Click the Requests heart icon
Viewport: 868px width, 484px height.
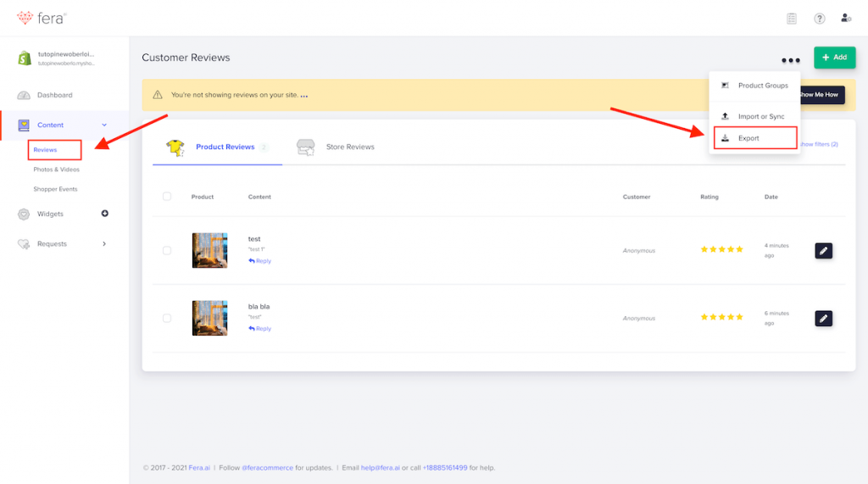(x=24, y=243)
